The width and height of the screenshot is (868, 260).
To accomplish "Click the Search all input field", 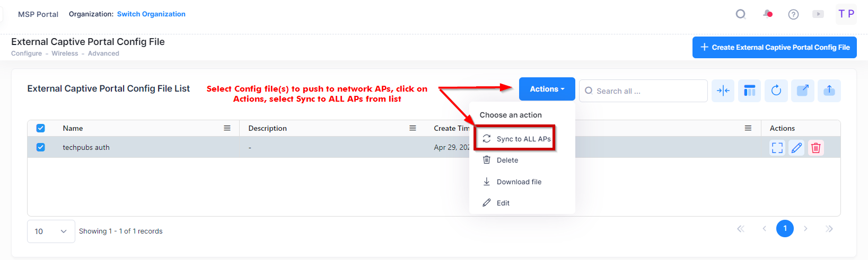I will click(x=648, y=91).
